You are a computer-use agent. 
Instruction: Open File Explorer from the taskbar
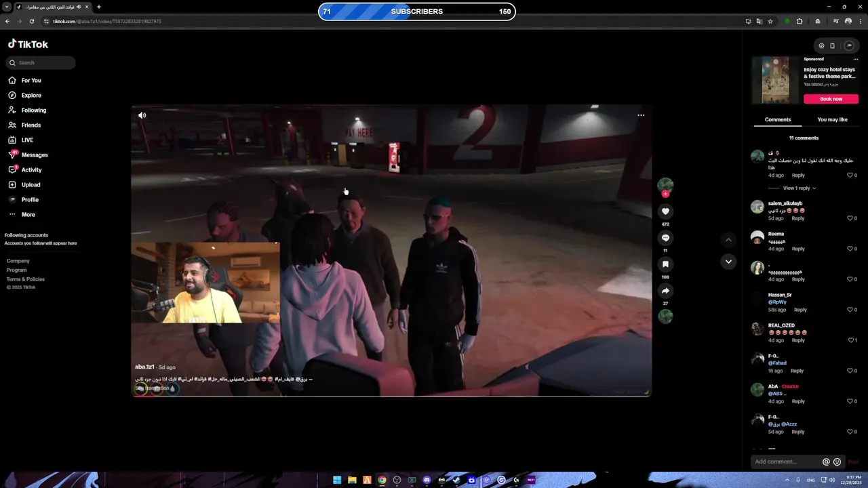pos(352,480)
